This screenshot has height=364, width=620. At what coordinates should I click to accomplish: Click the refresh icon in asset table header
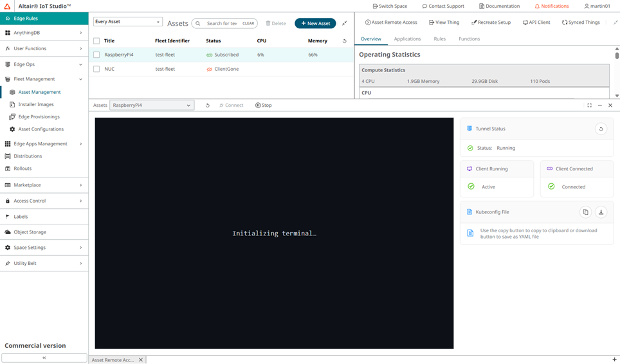(344, 41)
